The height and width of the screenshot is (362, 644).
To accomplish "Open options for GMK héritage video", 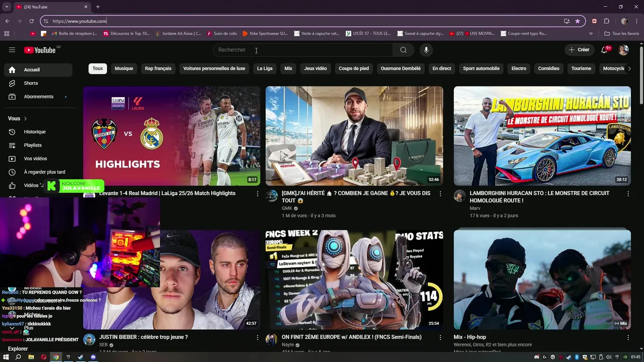I will pyautogui.click(x=440, y=194).
